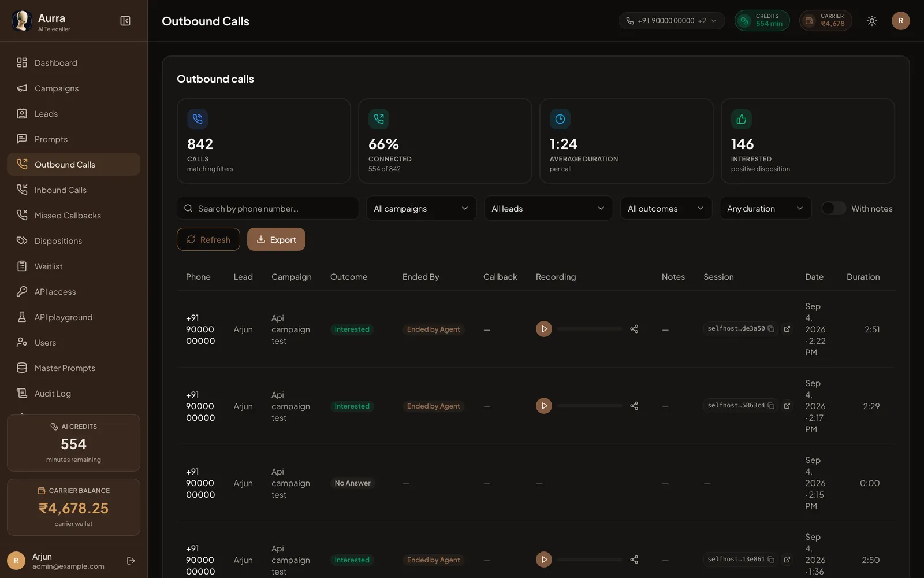Viewport: 924px width, 578px height.
Task: Open Dispositions in sidebar
Action: click(x=73, y=240)
